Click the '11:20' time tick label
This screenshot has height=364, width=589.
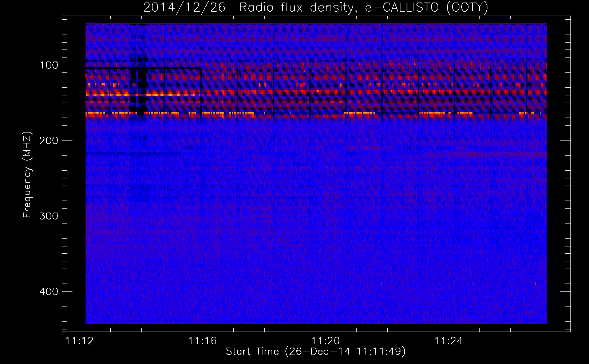click(x=325, y=341)
